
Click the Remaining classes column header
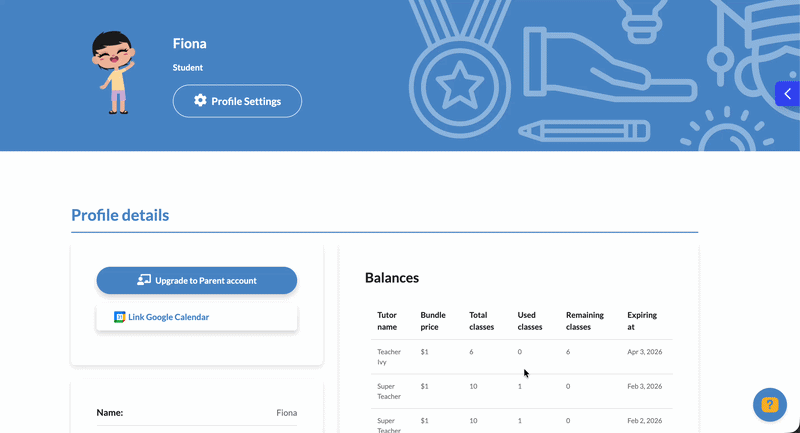click(x=585, y=321)
